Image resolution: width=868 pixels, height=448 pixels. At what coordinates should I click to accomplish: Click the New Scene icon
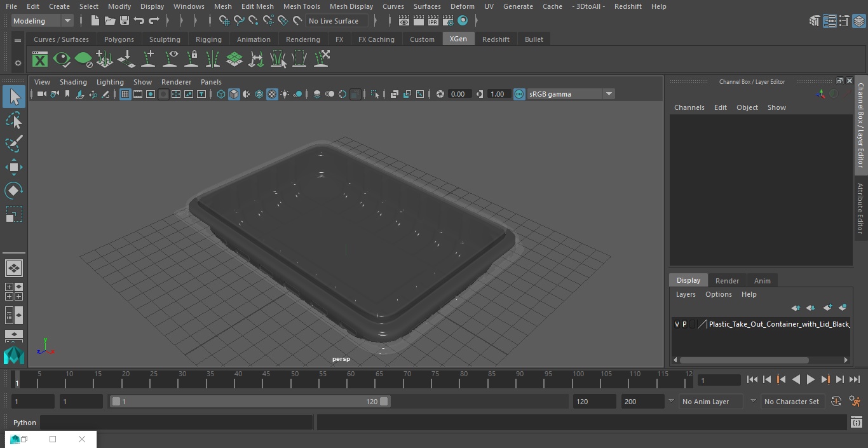[95, 21]
